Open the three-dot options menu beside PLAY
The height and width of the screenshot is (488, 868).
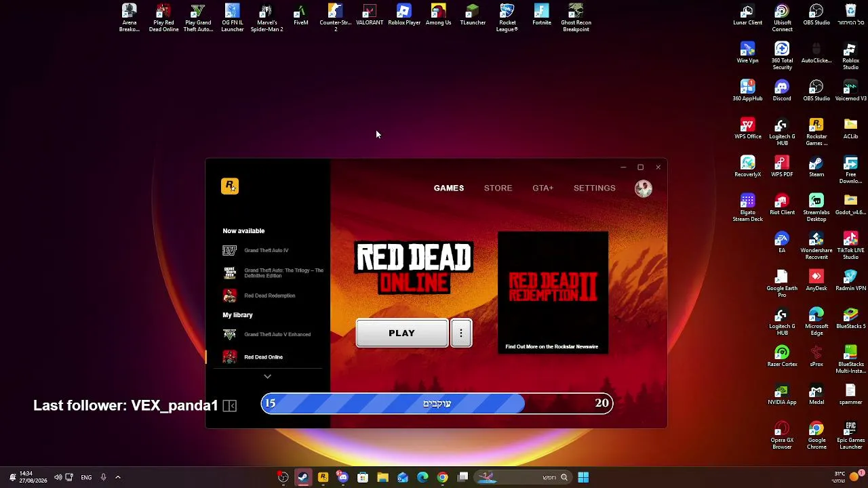coord(461,333)
